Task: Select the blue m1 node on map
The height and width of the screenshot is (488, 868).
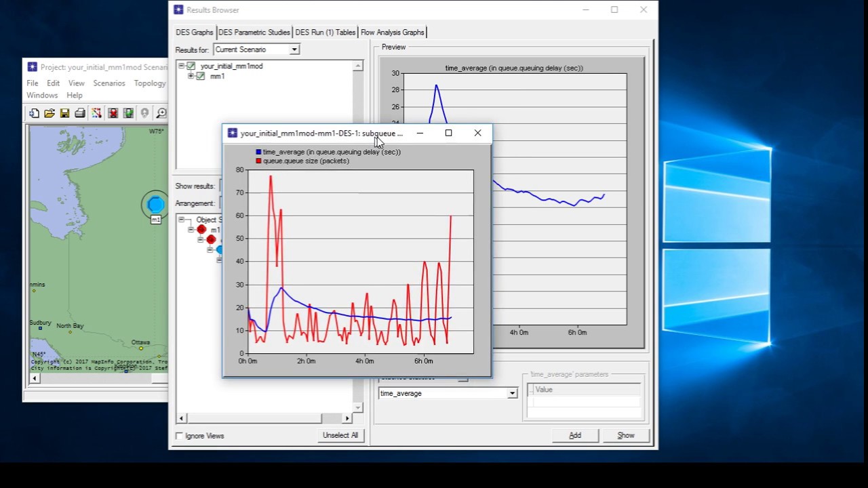Action: [x=155, y=204]
